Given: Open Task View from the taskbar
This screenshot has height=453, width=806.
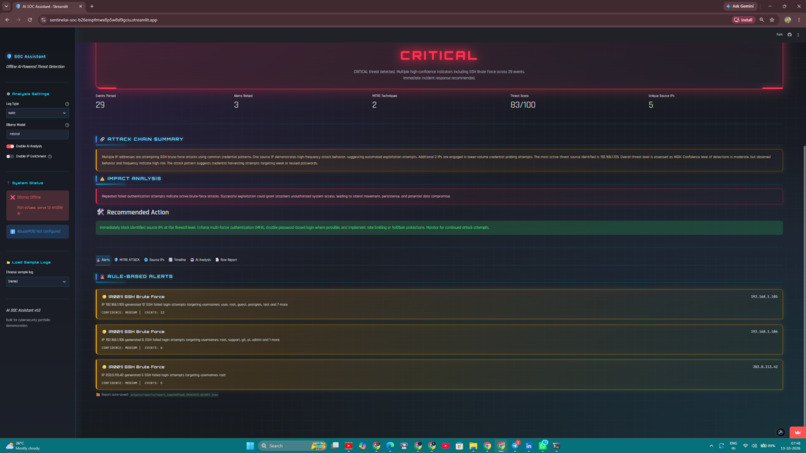Looking at the screenshot, I should [335, 446].
